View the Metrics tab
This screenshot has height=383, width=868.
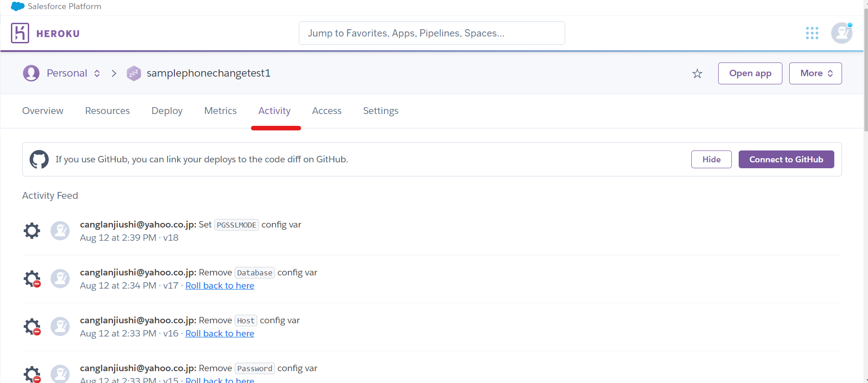tap(220, 111)
